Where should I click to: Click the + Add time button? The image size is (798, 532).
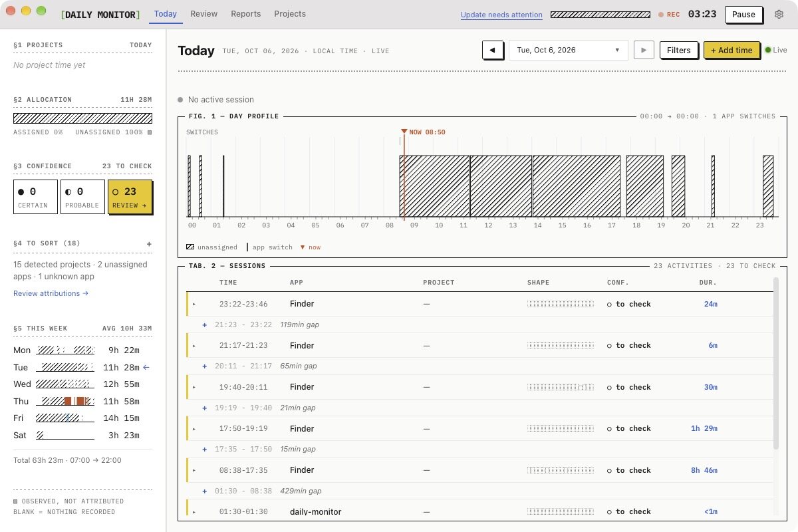(x=731, y=50)
